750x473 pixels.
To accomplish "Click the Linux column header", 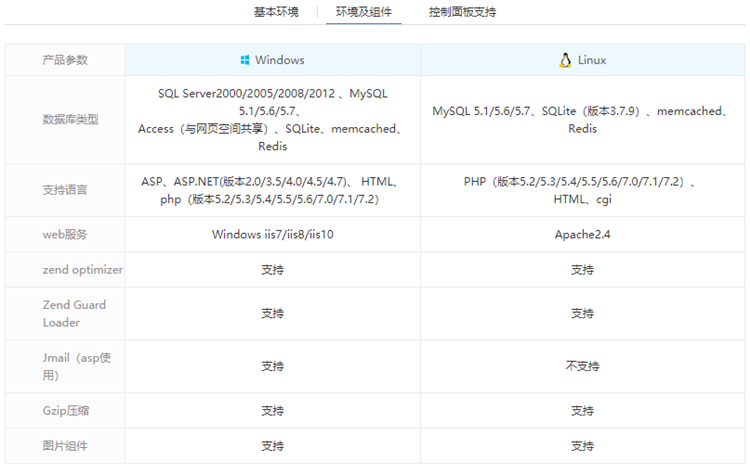I will (582, 60).
